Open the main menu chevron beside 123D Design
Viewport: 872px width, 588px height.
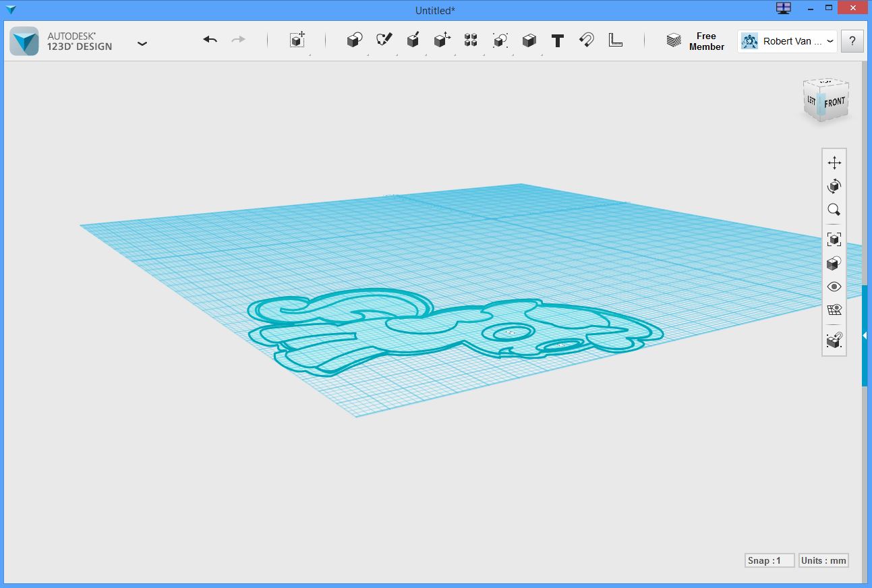point(142,42)
